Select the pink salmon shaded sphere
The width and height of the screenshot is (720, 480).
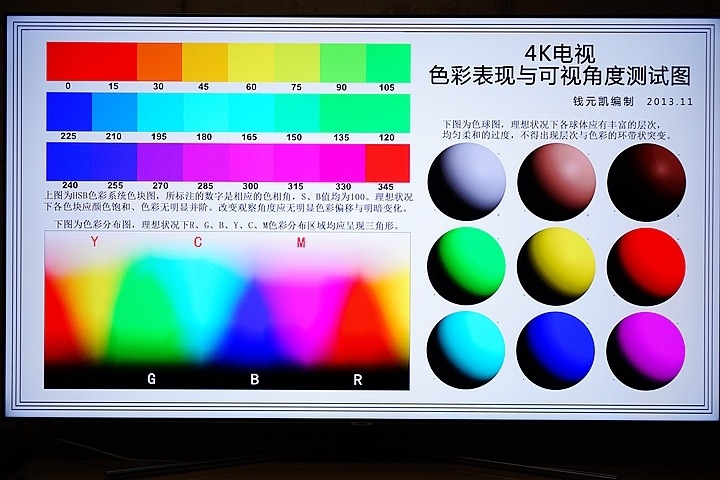(x=556, y=182)
